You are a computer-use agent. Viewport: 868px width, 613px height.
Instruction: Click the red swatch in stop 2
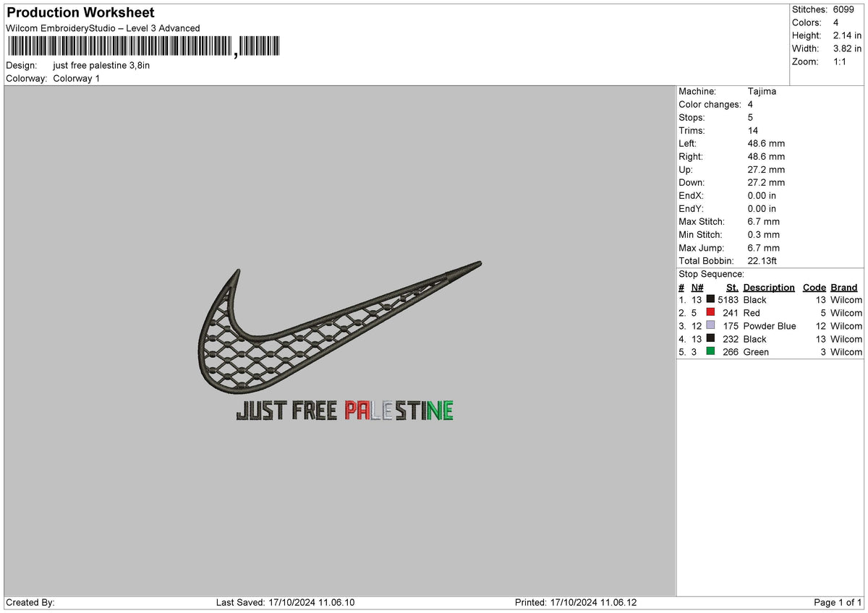click(710, 312)
